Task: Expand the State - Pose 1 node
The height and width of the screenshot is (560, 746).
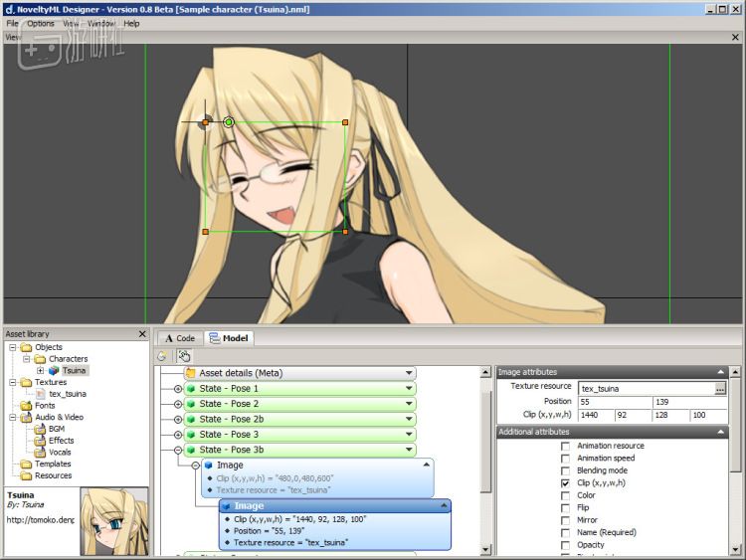Action: (x=178, y=388)
